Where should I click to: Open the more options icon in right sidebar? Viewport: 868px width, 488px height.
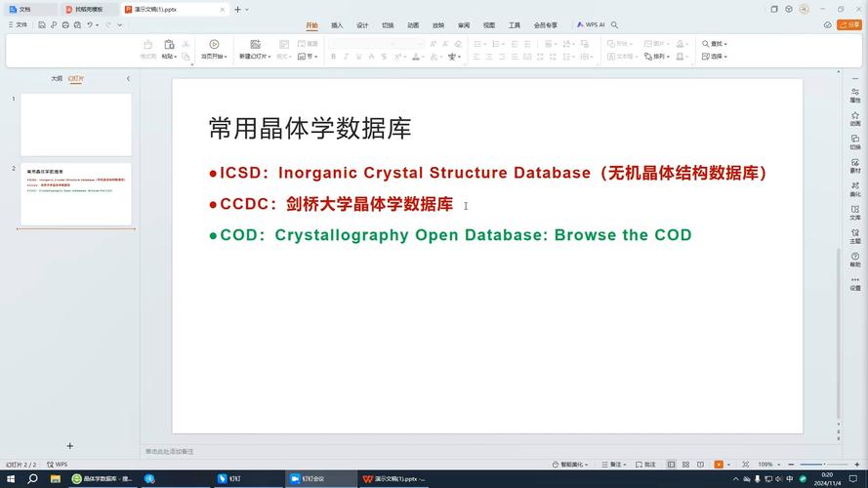point(855,283)
